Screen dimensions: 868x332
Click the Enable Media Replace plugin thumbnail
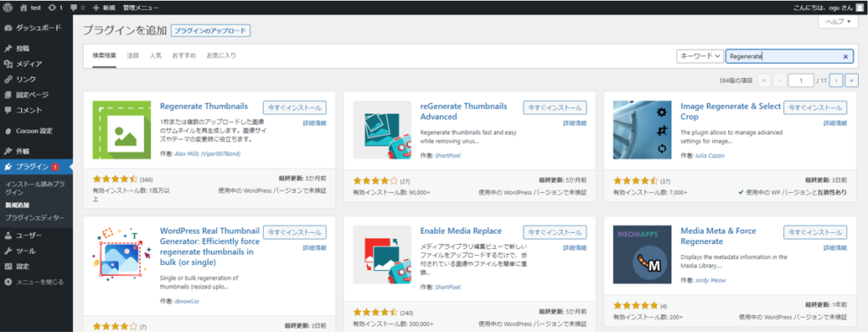(x=382, y=255)
